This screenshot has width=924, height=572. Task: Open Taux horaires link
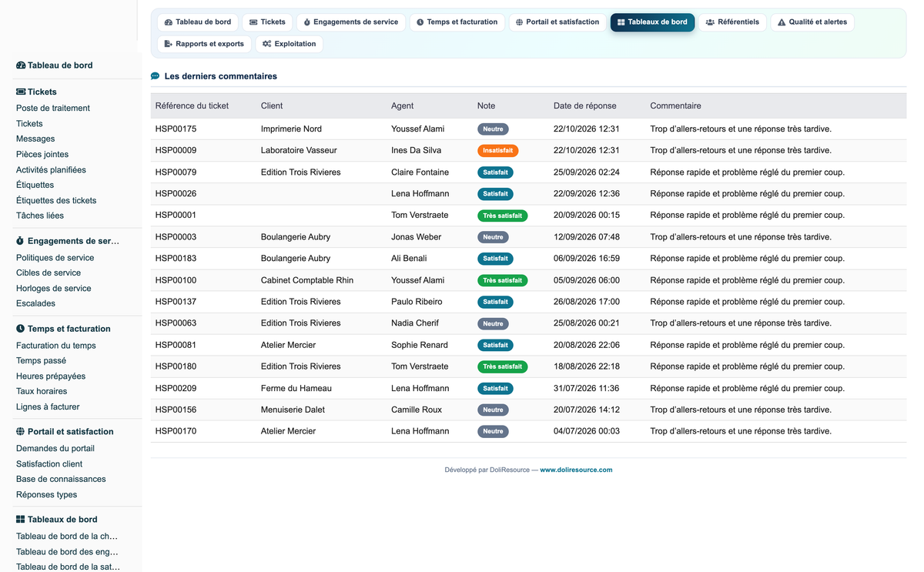pyautogui.click(x=42, y=392)
